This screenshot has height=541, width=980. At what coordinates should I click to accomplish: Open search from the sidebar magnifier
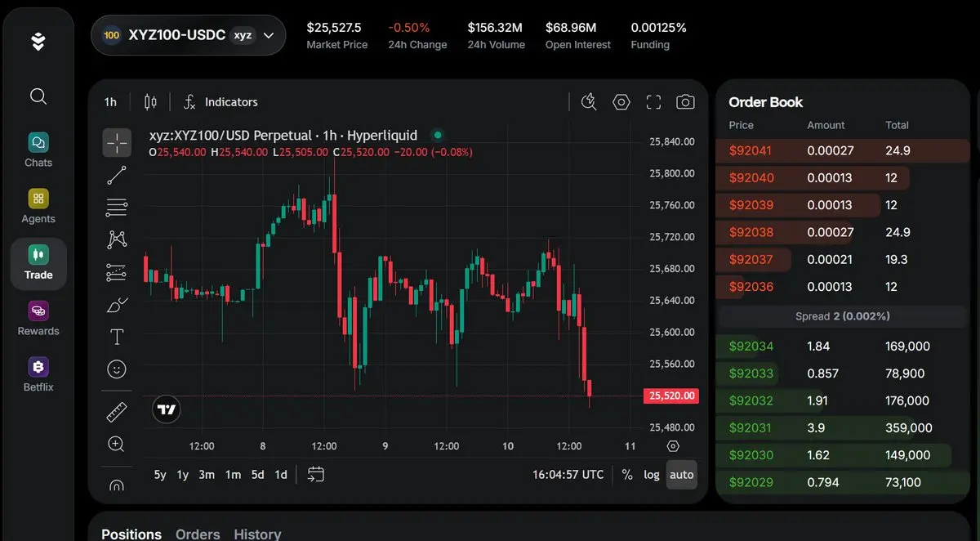pos(38,96)
